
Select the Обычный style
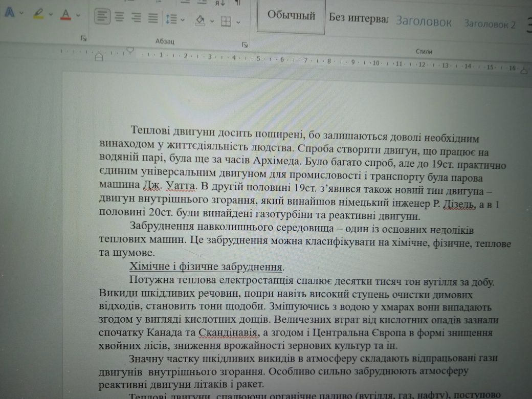[x=291, y=16]
